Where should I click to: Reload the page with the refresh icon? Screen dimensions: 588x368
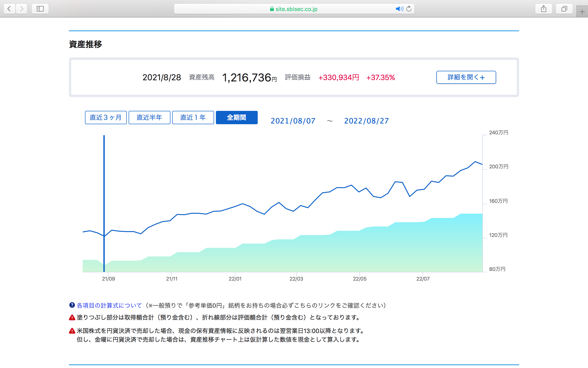409,9
